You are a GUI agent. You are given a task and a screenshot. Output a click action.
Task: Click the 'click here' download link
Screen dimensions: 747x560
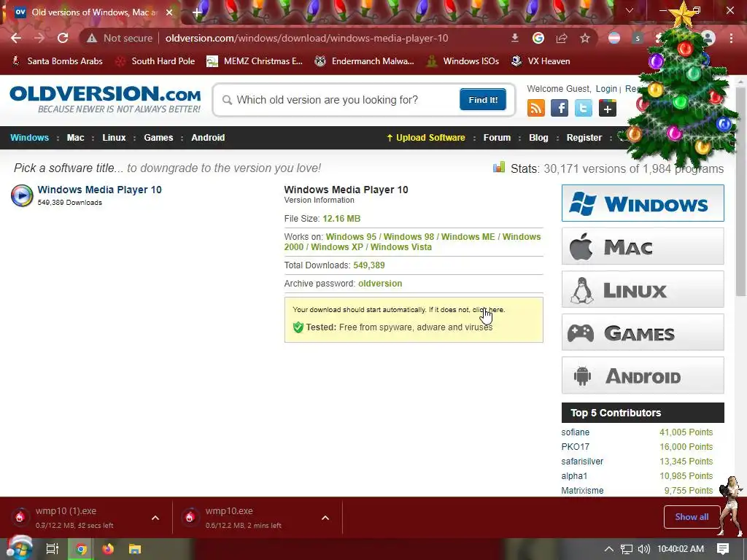488,309
